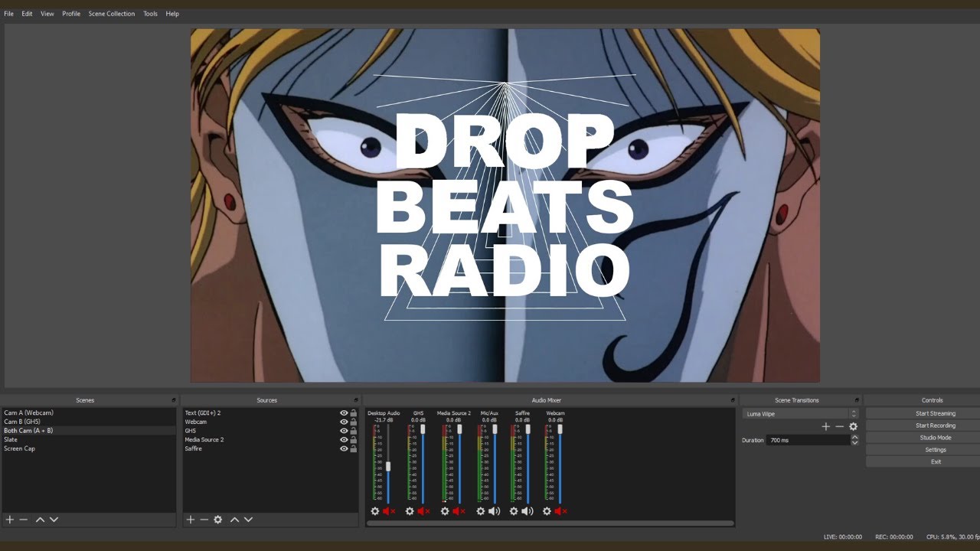Hide the Text (GDI+) 2 source
Image resolution: width=980 pixels, height=551 pixels.
pos(344,413)
